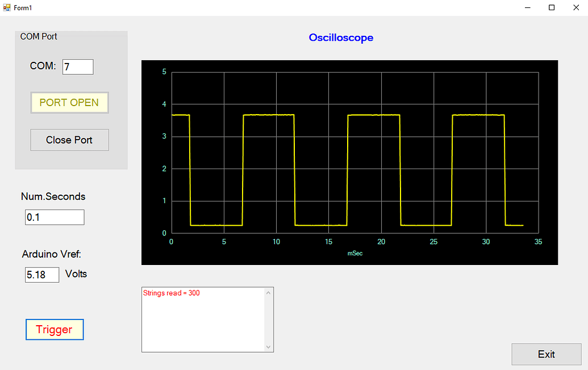
Task: Click the Form1 application icon in the title bar
Action: (x=7, y=7)
